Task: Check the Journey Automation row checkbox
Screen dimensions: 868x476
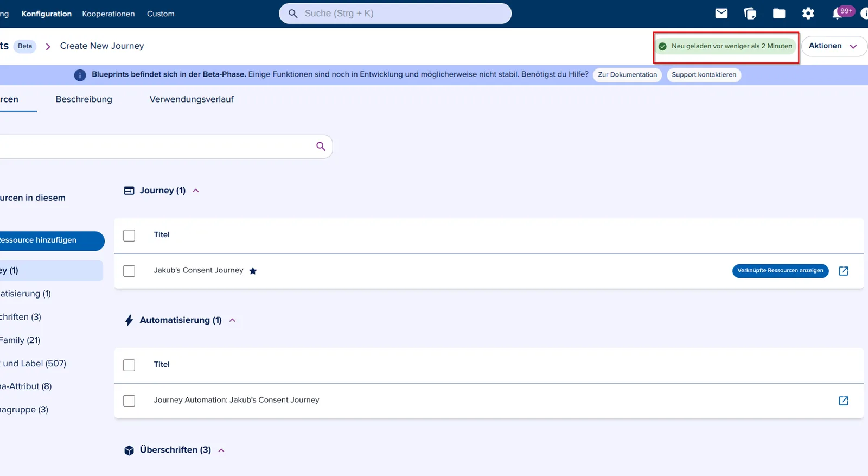Action: click(129, 401)
